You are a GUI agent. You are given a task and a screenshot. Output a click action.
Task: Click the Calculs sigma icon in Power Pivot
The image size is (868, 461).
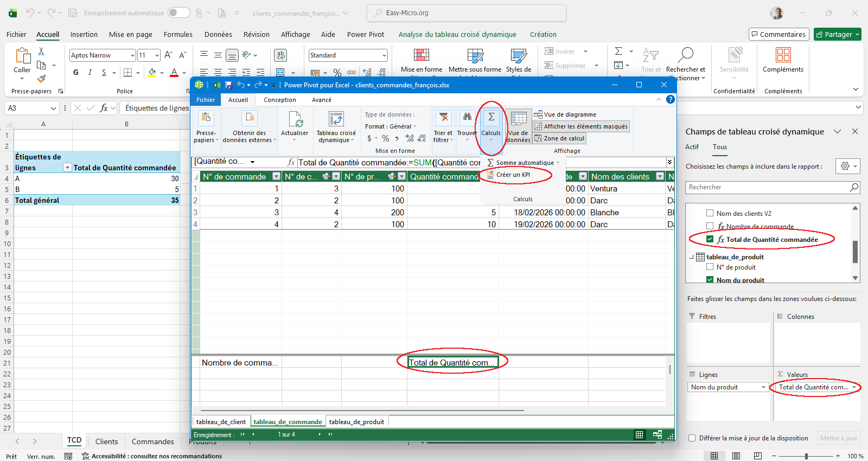click(x=491, y=118)
